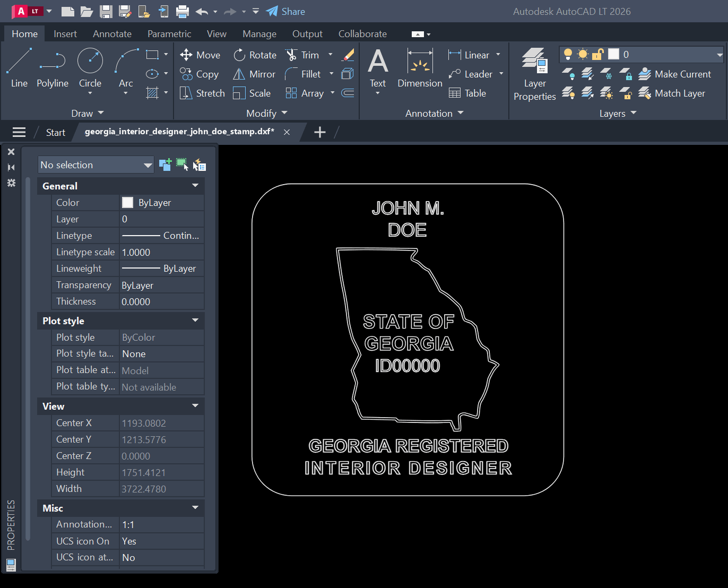
Task: Toggle lock for layer 0
Action: (x=598, y=54)
